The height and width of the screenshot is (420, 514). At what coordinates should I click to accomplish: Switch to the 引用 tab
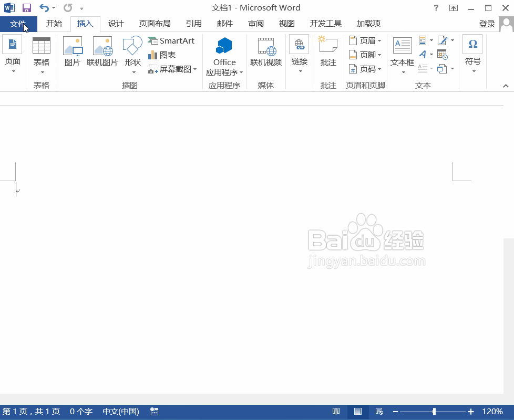tap(194, 24)
